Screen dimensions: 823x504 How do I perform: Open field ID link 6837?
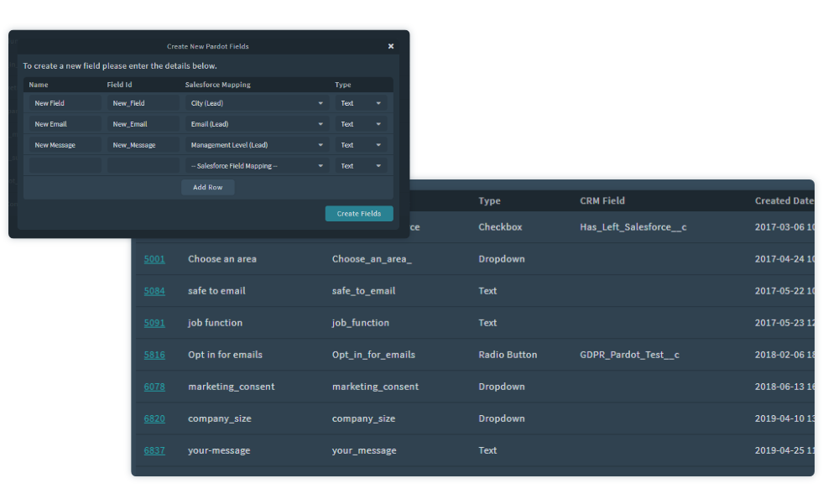(154, 450)
